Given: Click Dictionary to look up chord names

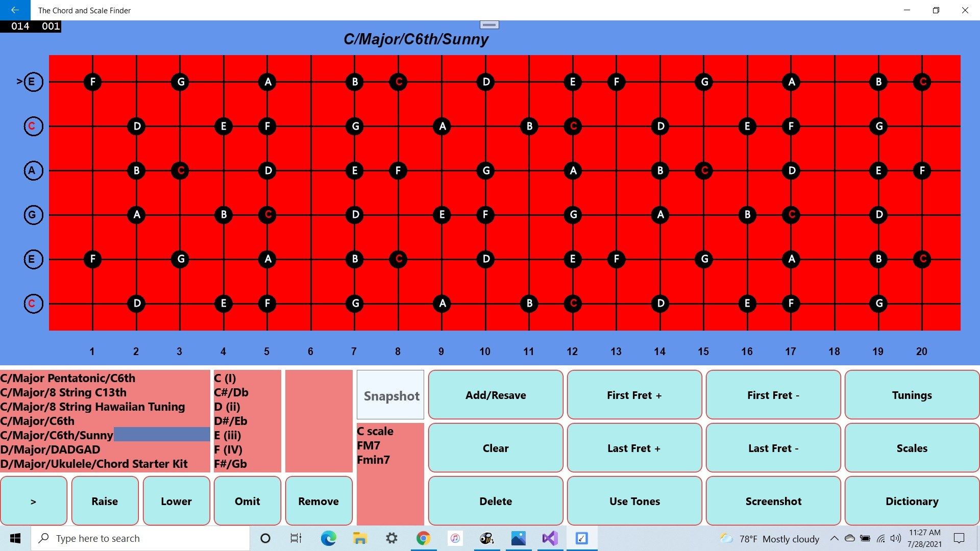Looking at the screenshot, I should [x=912, y=500].
